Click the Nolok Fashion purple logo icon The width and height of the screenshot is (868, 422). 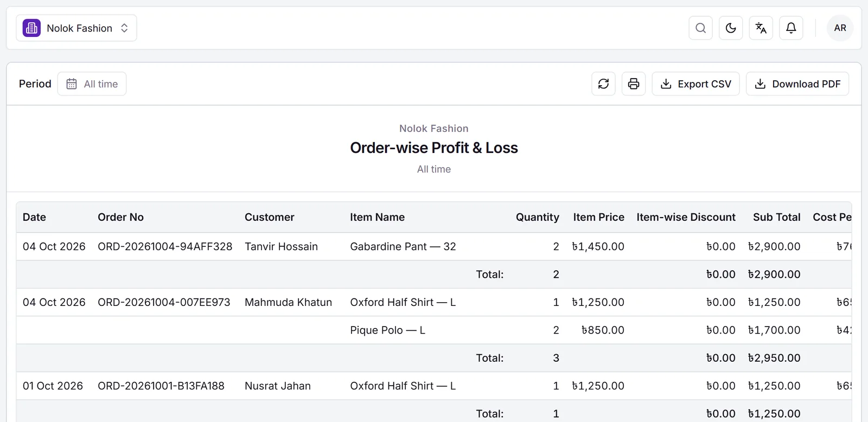pos(31,28)
